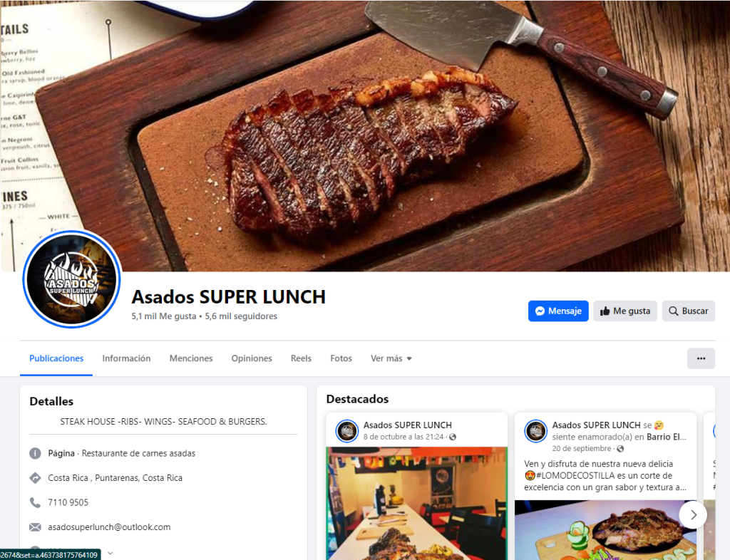The height and width of the screenshot is (560, 730).
Task: Click the magnifying glass Buscar icon
Action: (x=673, y=311)
